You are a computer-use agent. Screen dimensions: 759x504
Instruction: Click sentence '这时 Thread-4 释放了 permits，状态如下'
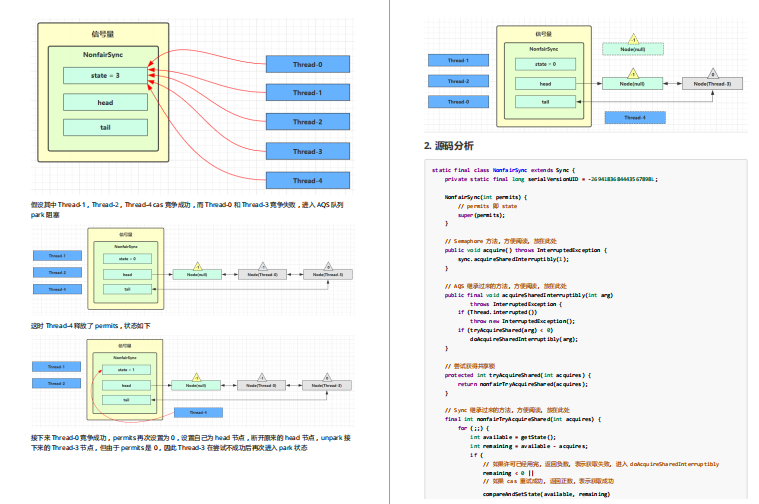[x=91, y=326]
